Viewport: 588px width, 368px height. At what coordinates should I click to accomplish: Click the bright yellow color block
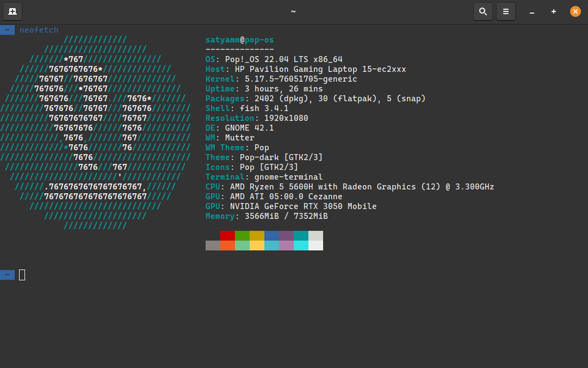click(x=257, y=246)
